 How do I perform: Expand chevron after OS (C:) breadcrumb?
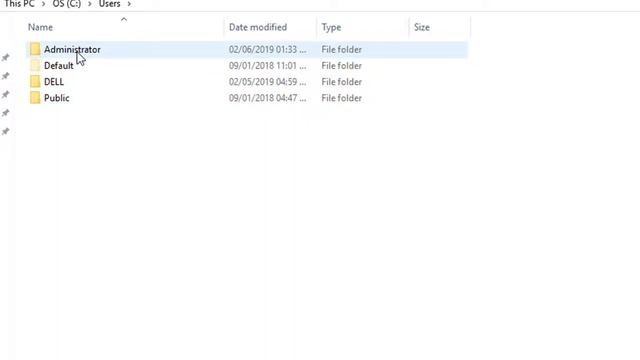90,4
